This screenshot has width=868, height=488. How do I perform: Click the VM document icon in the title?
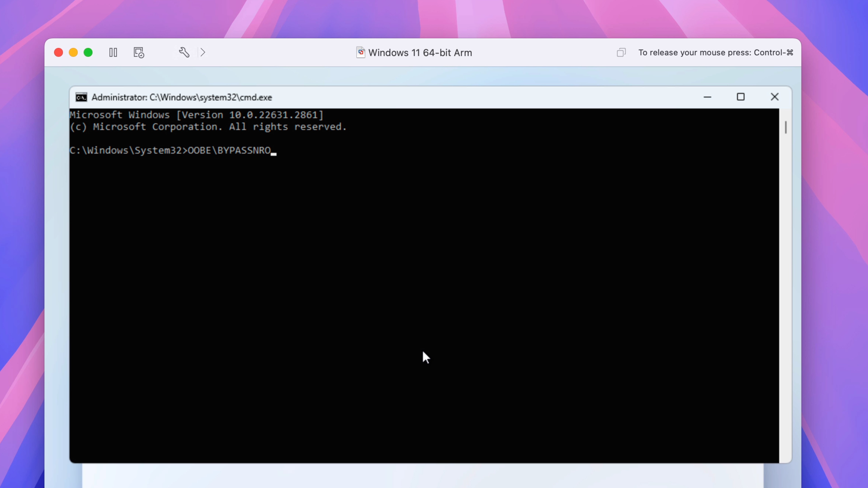[361, 53]
